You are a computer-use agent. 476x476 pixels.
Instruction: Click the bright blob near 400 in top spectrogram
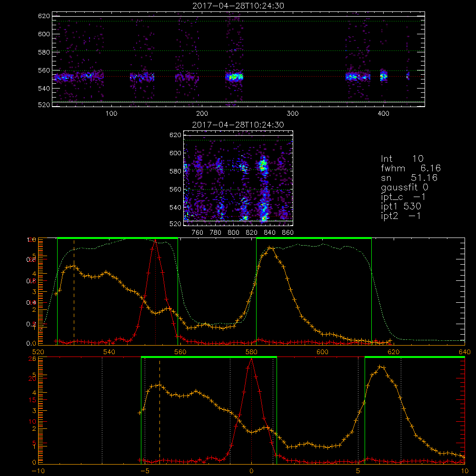[384, 76]
